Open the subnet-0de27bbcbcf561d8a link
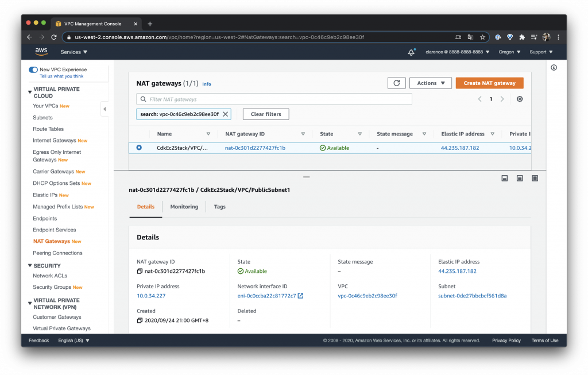Viewport: 588px width, 375px height. [x=473, y=296]
